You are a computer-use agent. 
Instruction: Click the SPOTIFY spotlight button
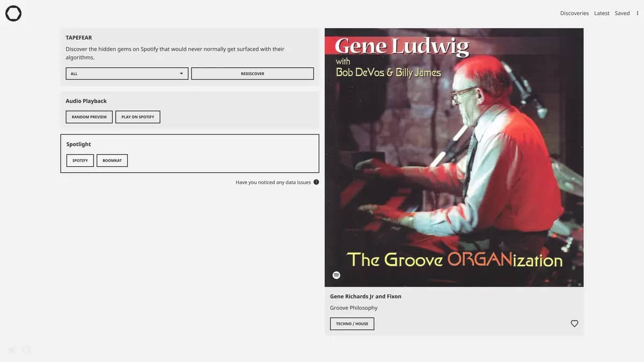(x=80, y=160)
